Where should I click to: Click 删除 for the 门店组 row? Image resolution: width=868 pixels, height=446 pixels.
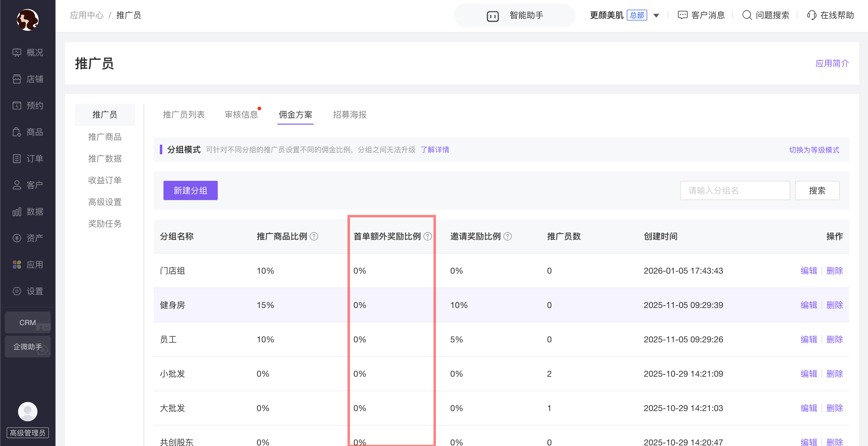pyautogui.click(x=834, y=271)
